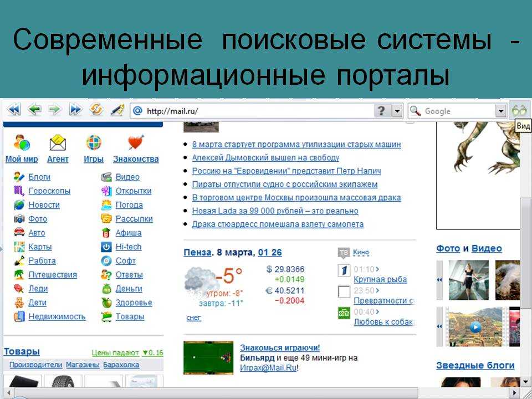Open the Недвижимость link
532x399 pixels.
pyautogui.click(x=57, y=316)
